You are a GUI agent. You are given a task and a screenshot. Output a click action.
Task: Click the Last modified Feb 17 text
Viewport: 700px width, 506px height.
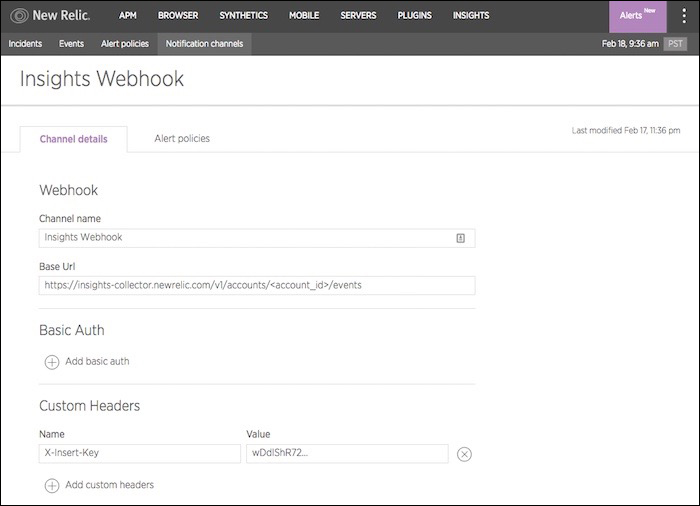(x=626, y=130)
